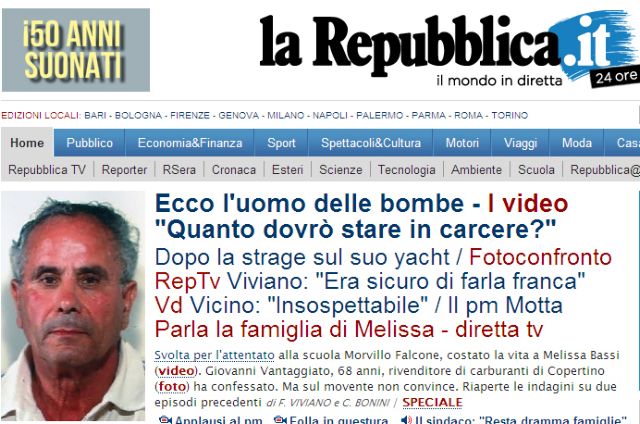Switch to the Economia&Finanza tab

(x=190, y=143)
